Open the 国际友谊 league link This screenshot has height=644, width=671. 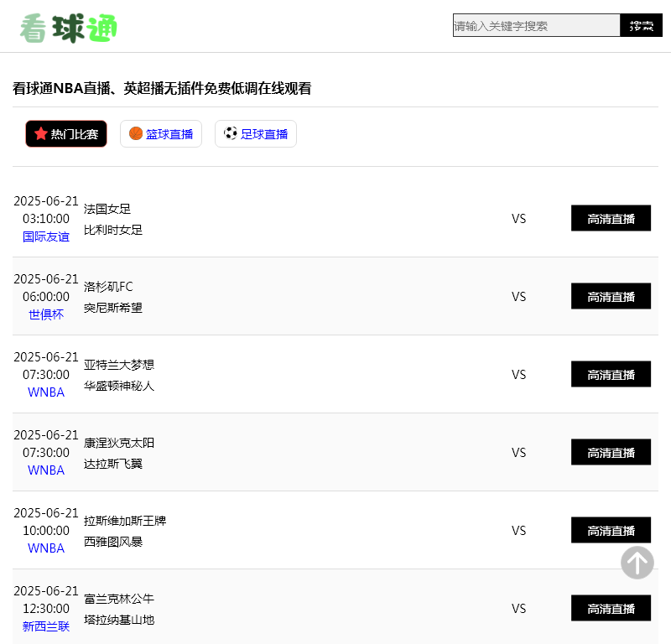point(46,236)
